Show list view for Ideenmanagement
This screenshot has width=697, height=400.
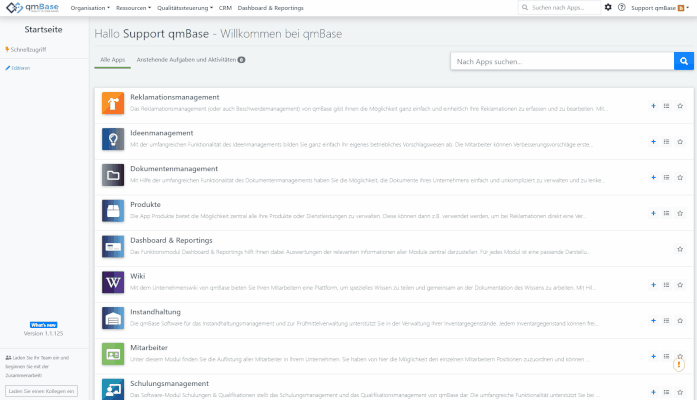click(x=666, y=142)
